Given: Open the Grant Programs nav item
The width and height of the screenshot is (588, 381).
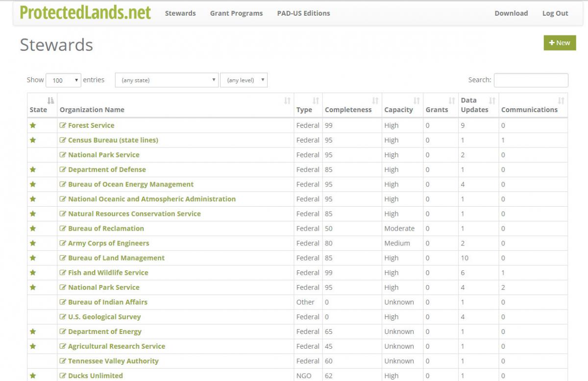Looking at the screenshot, I should (236, 13).
